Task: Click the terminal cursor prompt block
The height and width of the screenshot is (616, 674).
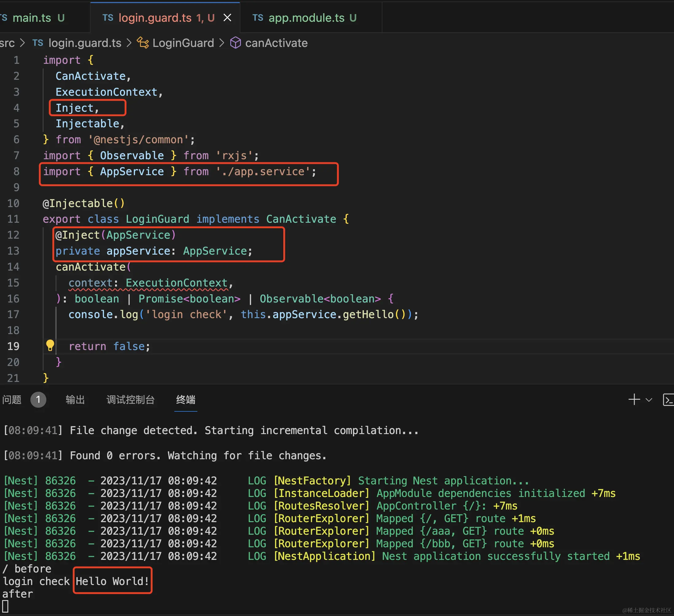Action: 5,606
